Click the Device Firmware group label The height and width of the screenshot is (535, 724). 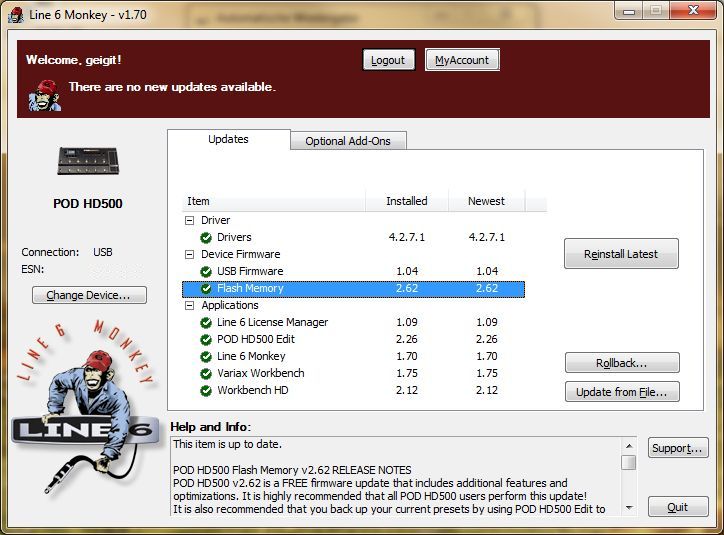(x=241, y=254)
